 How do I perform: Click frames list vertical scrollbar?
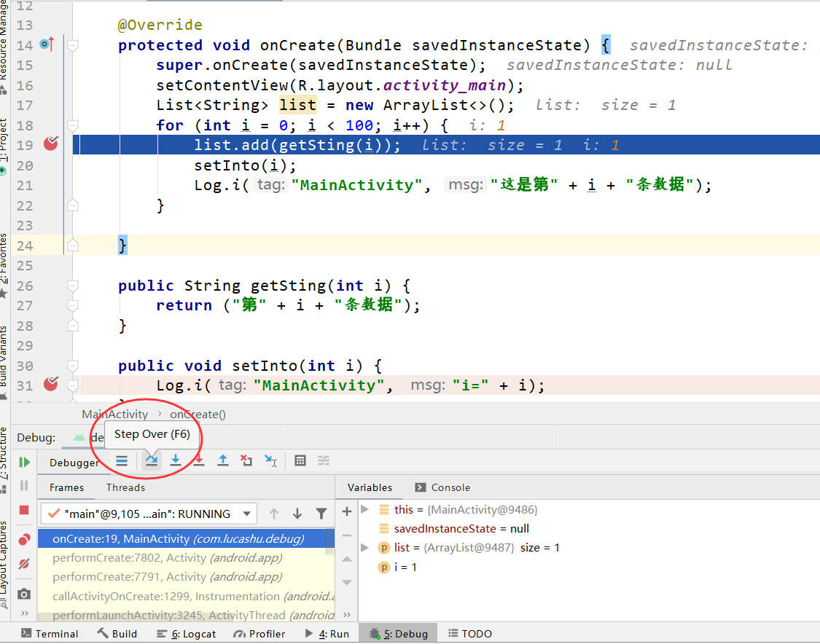(330, 541)
